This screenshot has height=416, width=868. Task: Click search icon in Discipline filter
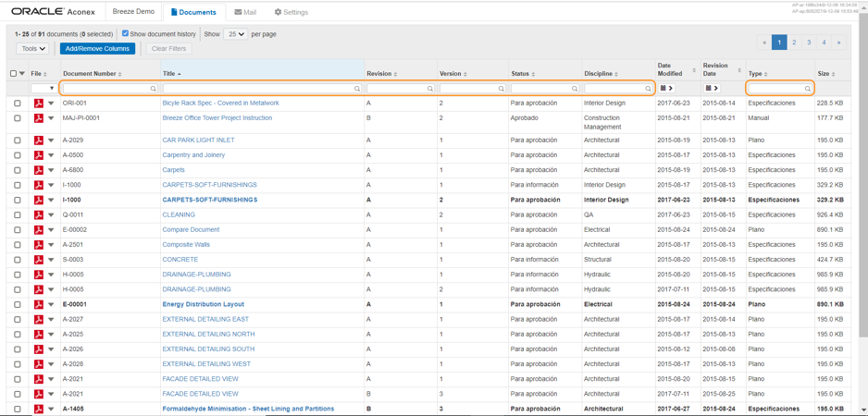pyautogui.click(x=648, y=89)
